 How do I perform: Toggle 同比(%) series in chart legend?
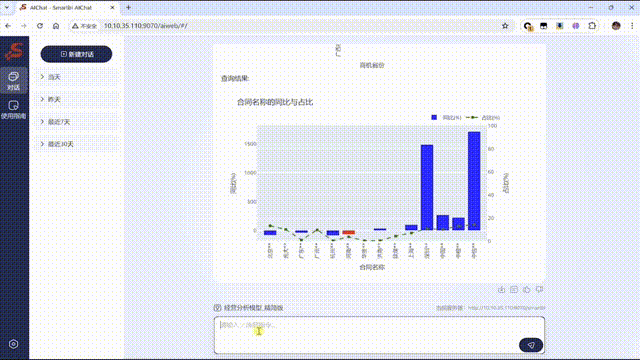tap(446, 118)
